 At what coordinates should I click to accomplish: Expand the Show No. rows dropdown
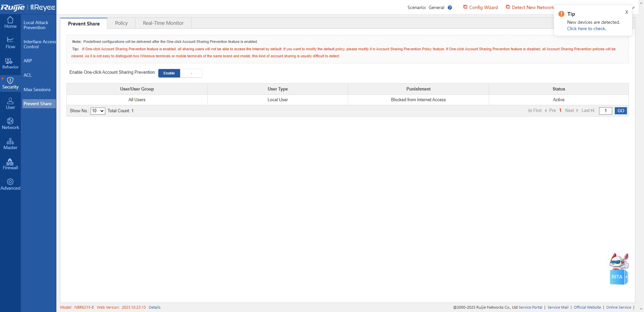click(x=98, y=111)
